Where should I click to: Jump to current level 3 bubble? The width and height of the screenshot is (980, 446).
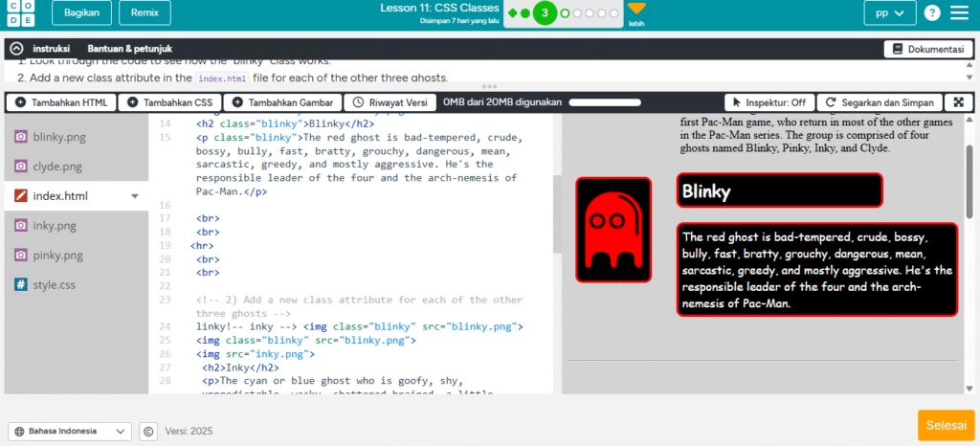point(545,13)
